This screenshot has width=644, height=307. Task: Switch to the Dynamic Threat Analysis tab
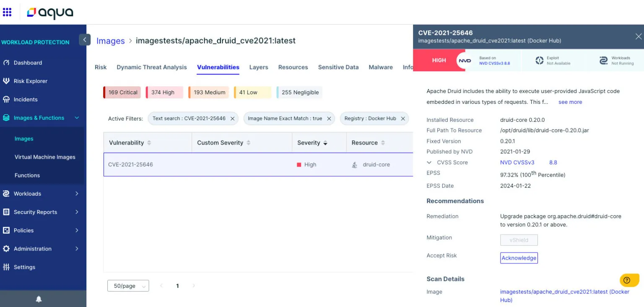click(x=151, y=67)
